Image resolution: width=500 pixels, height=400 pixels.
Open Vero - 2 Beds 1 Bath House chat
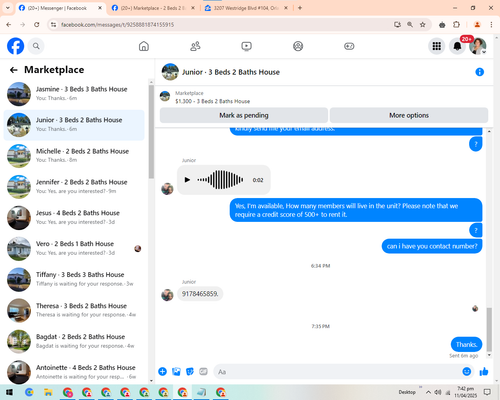click(74, 249)
